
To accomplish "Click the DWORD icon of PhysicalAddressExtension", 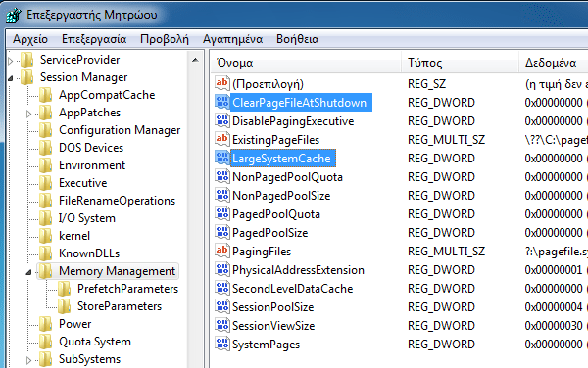I will pos(222,269).
